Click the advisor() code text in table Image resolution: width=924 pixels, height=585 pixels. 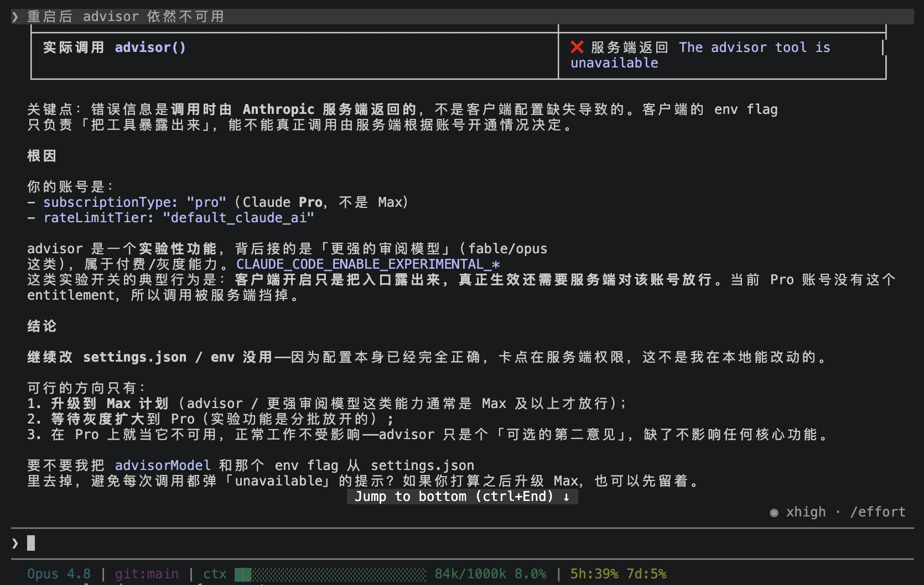click(150, 48)
